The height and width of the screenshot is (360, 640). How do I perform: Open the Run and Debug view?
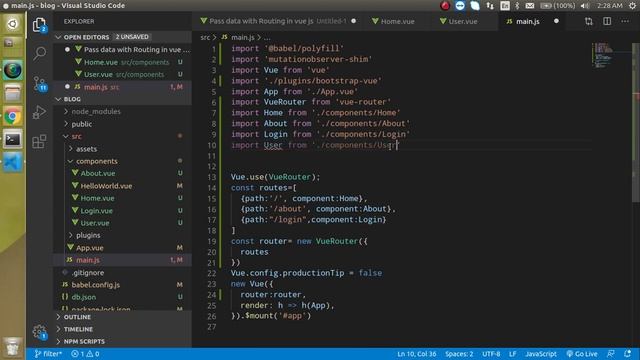click(40, 112)
